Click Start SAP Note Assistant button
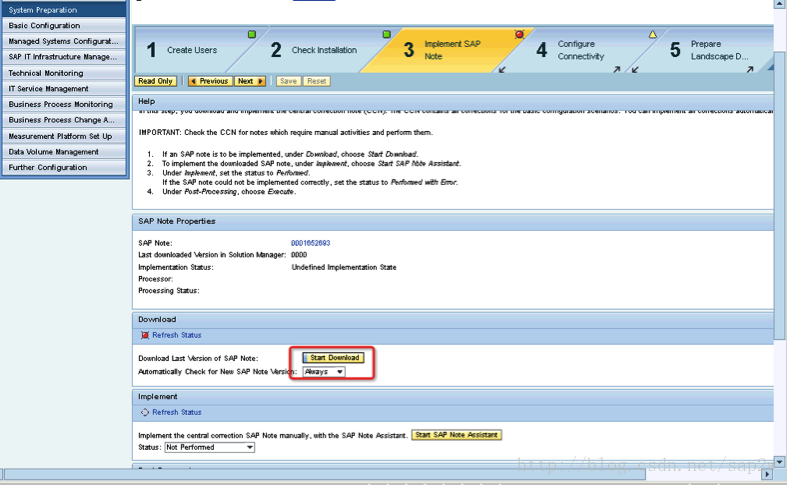The image size is (788, 485). [x=456, y=435]
